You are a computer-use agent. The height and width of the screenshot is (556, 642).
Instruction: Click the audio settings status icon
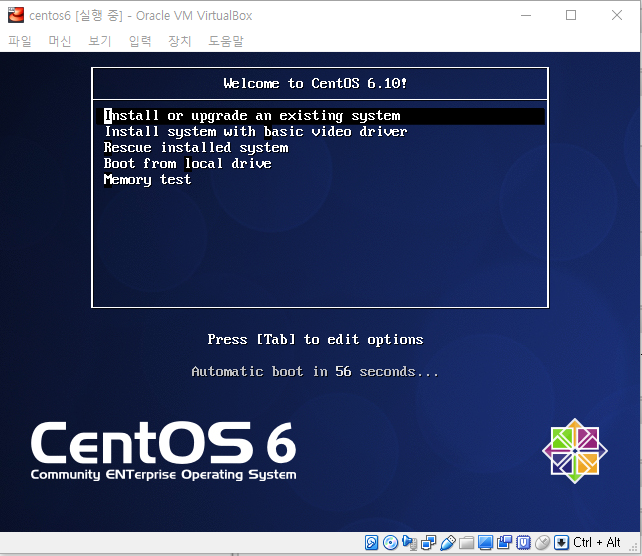pos(409,542)
